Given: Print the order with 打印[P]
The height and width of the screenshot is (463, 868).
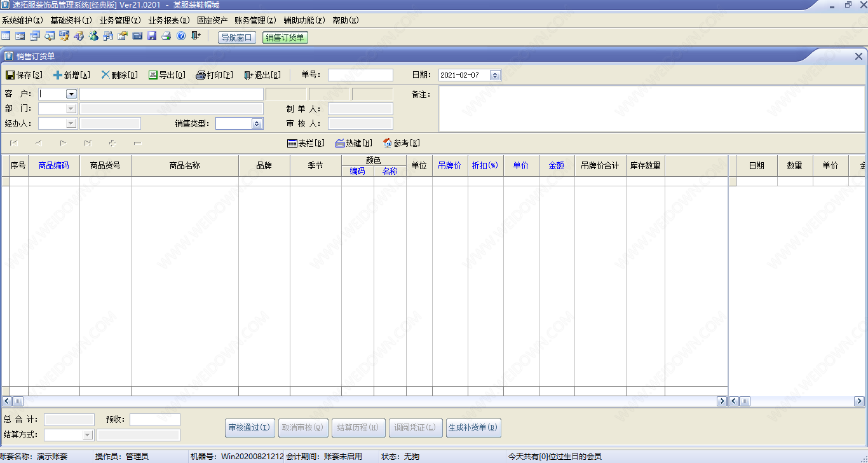Looking at the screenshot, I should click(x=215, y=75).
